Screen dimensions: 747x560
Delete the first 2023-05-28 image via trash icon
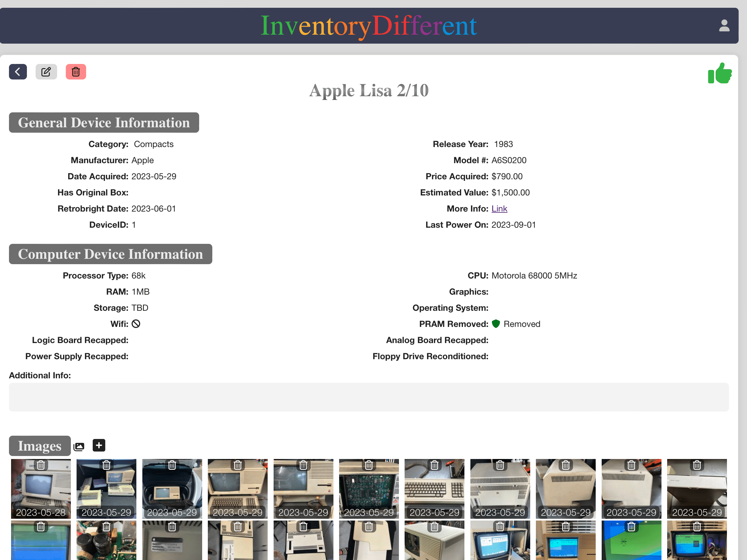[41, 465]
